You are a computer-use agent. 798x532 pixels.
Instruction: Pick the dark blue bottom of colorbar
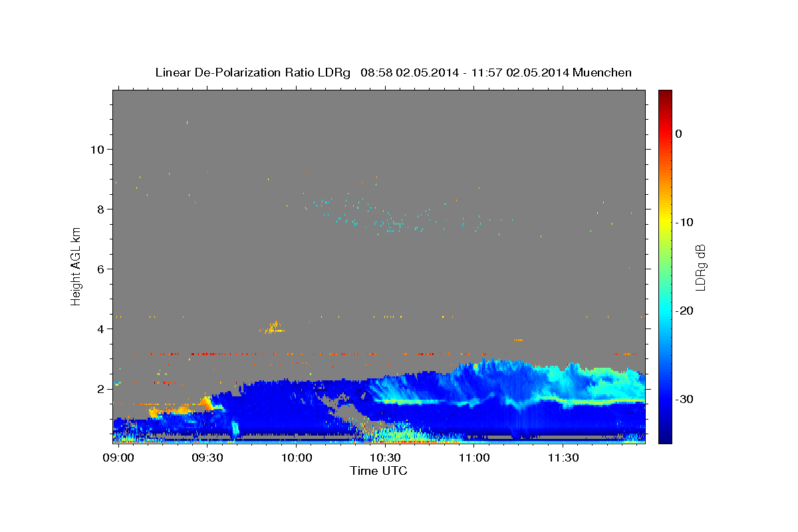(x=665, y=438)
